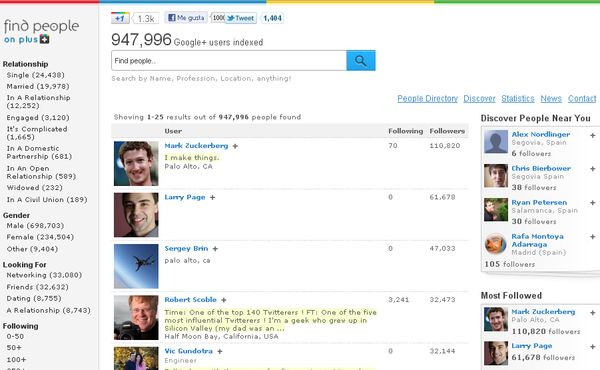The image size is (600, 370).
Task: Add Mark Zuckerberg via plus icon in results
Action: tap(235, 146)
